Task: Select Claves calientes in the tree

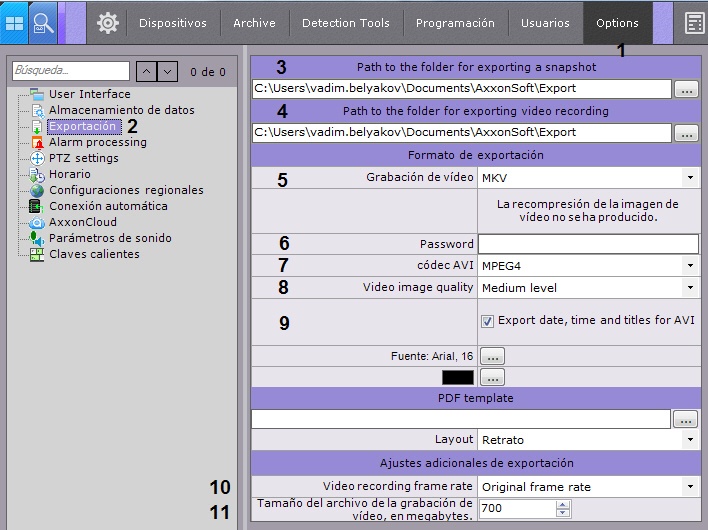Action: click(x=94, y=255)
